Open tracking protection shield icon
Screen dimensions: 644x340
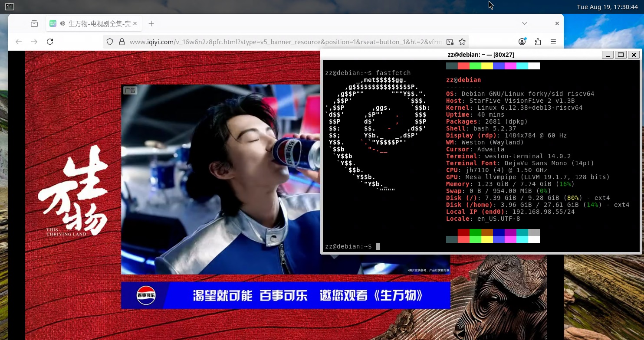pyautogui.click(x=110, y=42)
